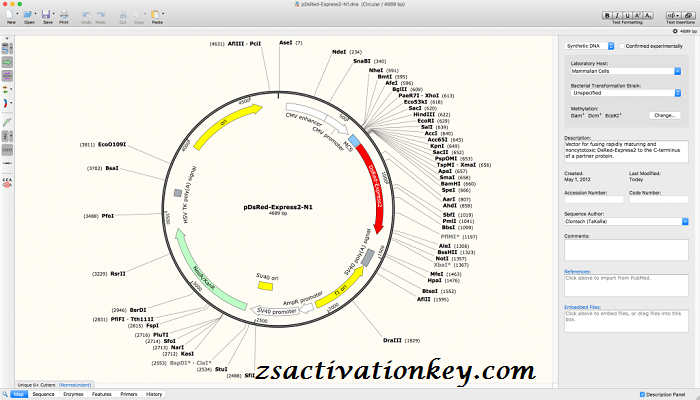The height and width of the screenshot is (400, 700).
Task: Click the Unique 6+ Cutters label
Action: click(x=37, y=385)
